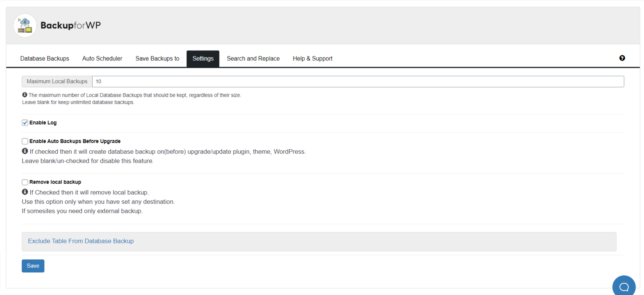644x295 pixels.
Task: Click info icon beside remove local backup description
Action: click(x=25, y=192)
